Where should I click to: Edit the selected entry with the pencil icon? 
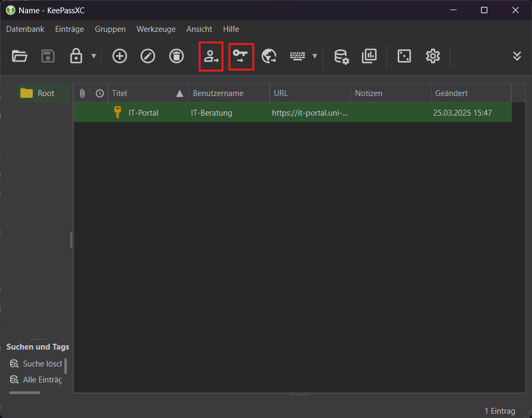tap(148, 56)
